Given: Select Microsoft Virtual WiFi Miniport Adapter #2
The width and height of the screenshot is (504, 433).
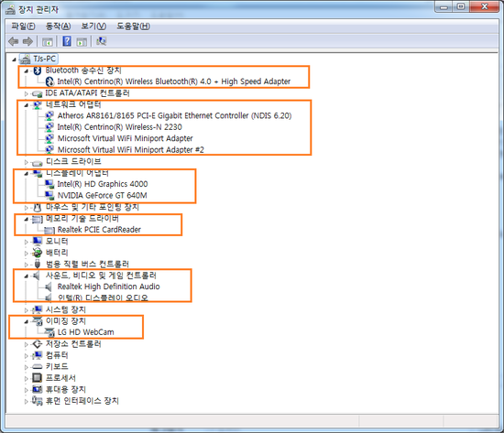Looking at the screenshot, I should (130, 150).
